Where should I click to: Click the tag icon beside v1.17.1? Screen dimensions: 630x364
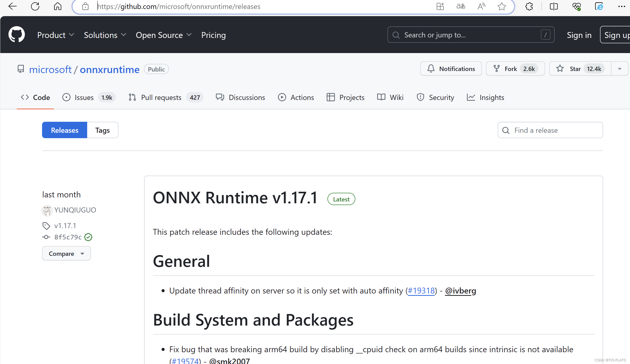click(46, 226)
